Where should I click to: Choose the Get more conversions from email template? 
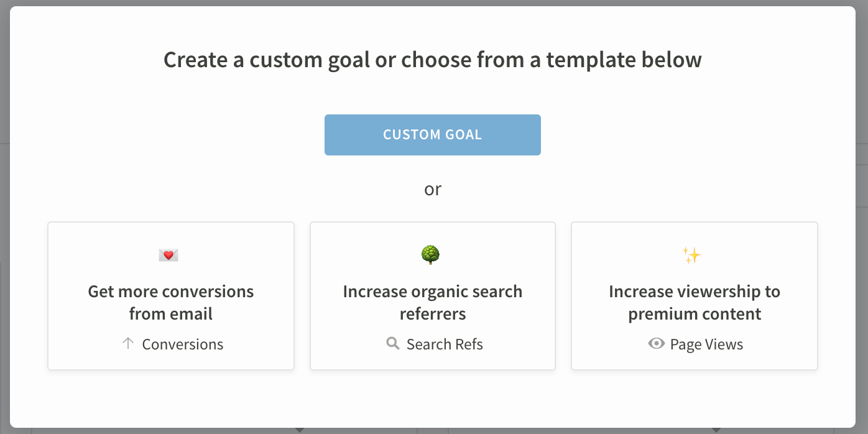(171, 296)
